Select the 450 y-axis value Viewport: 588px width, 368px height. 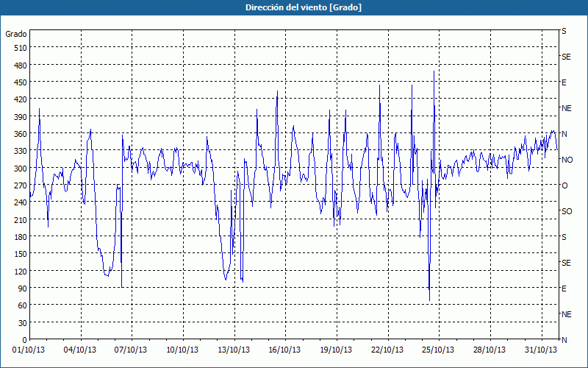(x=21, y=82)
